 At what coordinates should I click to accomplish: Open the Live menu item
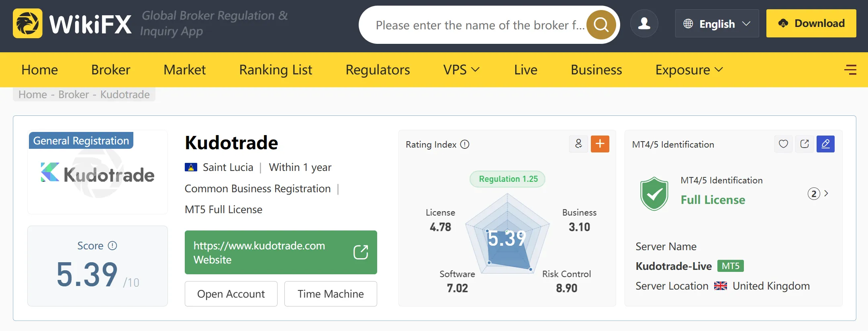pos(526,70)
